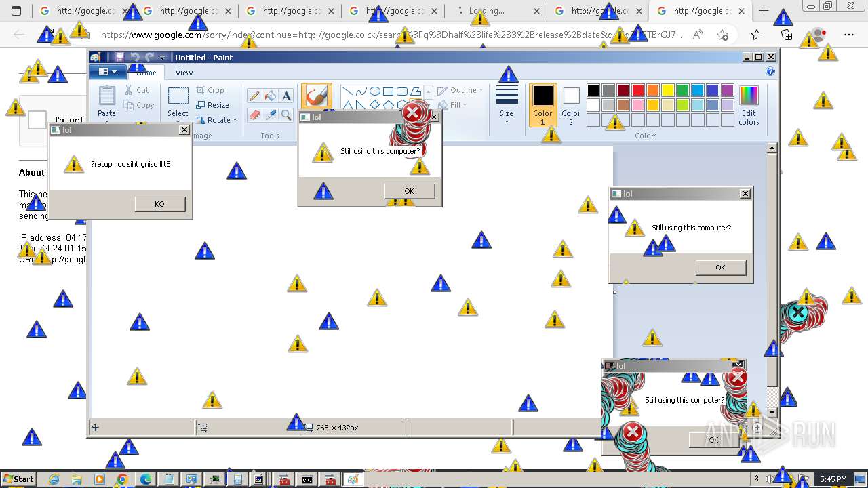The height and width of the screenshot is (488, 868).
Task: Open the shape Outline dropdown
Action: pos(460,90)
